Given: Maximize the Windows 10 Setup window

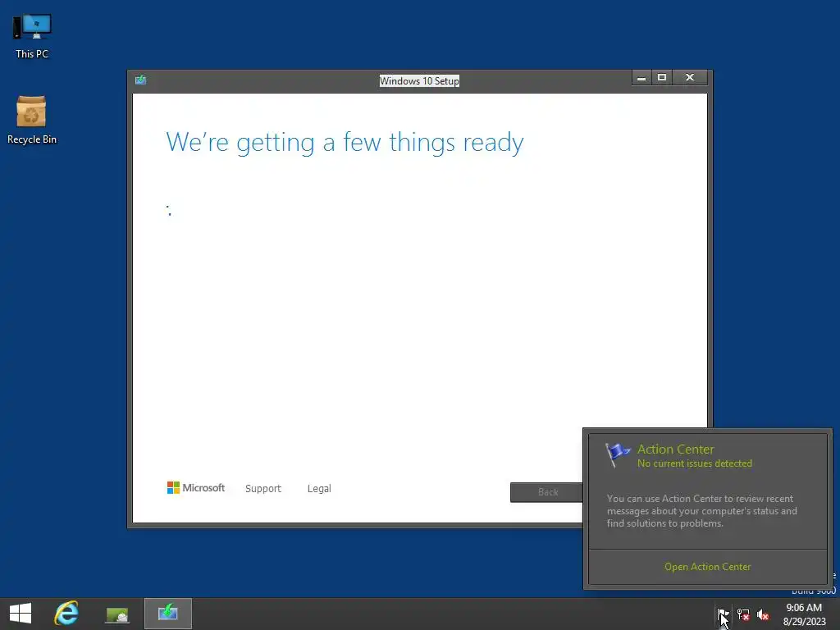Looking at the screenshot, I should point(662,78).
